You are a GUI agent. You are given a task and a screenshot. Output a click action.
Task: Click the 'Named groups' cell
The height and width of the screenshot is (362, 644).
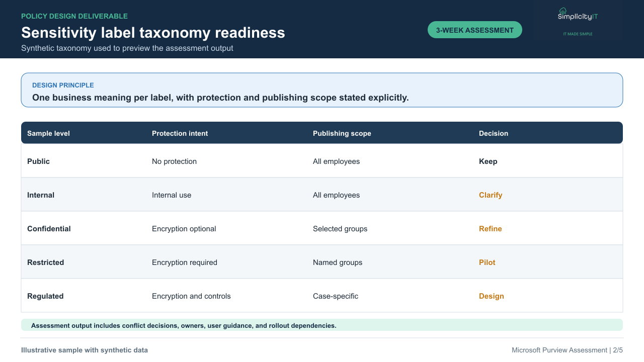(x=338, y=262)
